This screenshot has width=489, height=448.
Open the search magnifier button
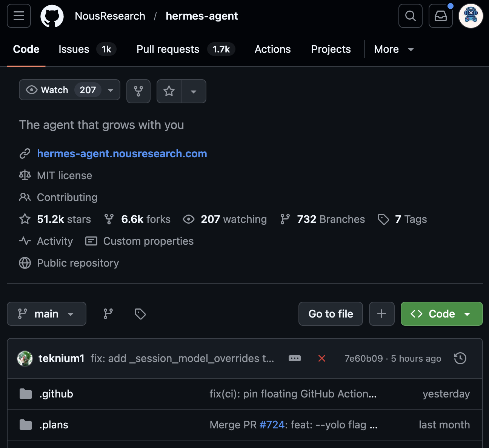(411, 16)
